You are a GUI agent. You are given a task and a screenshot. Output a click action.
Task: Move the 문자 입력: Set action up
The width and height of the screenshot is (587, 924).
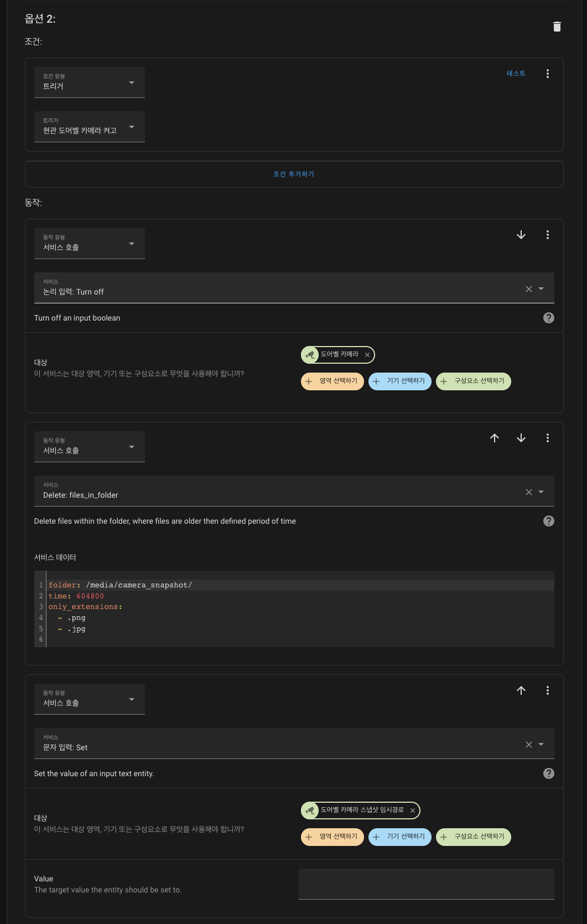(521, 690)
